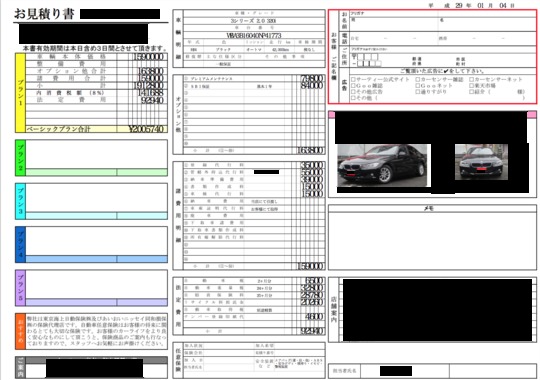
Task: Select the cyan プラン3 label
Action: 20,201
